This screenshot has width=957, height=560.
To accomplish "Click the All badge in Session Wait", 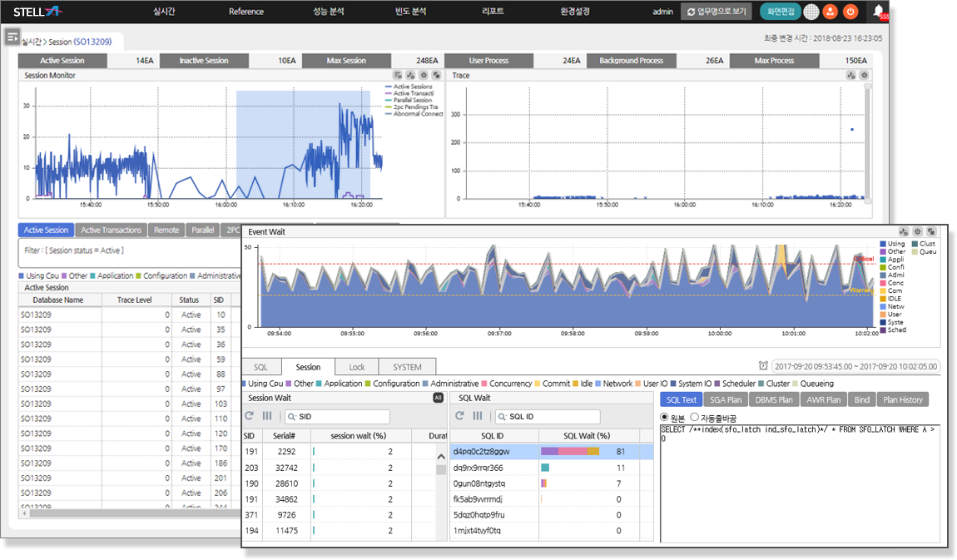I will [439, 398].
